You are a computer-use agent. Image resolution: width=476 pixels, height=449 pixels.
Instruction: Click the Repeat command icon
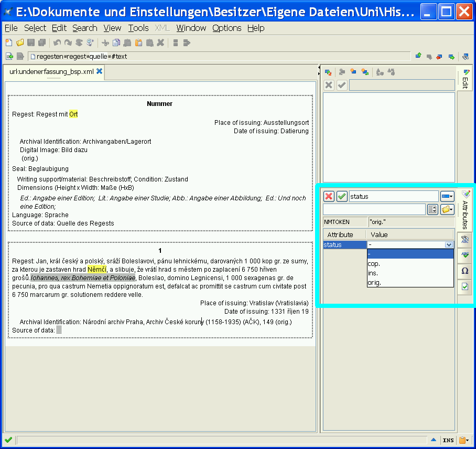(79, 43)
